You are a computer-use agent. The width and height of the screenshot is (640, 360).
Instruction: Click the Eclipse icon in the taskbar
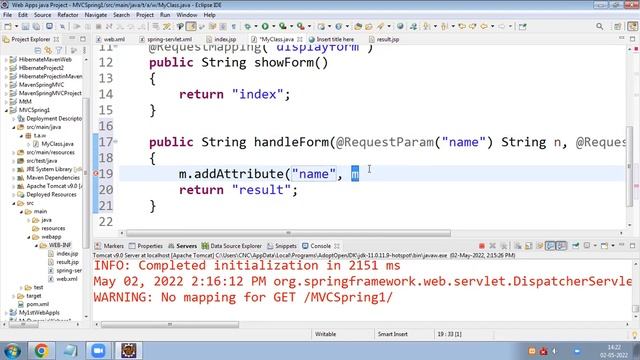click(129, 351)
